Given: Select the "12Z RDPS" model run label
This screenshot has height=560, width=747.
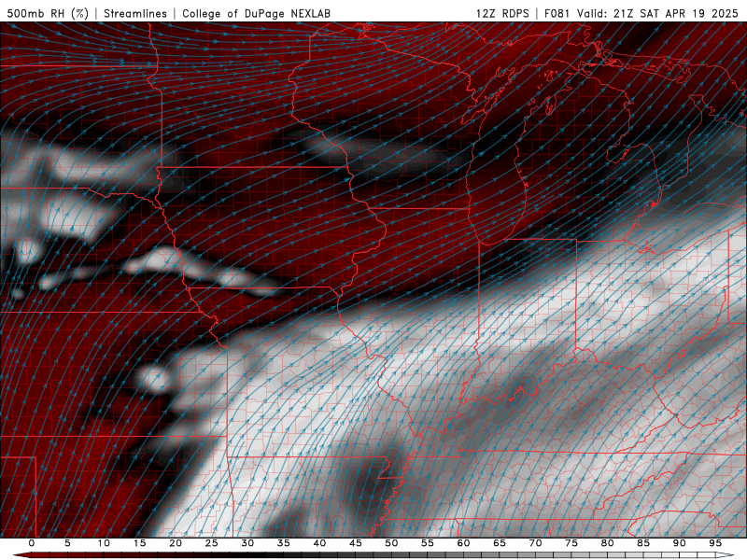Looking at the screenshot, I should [x=502, y=13].
